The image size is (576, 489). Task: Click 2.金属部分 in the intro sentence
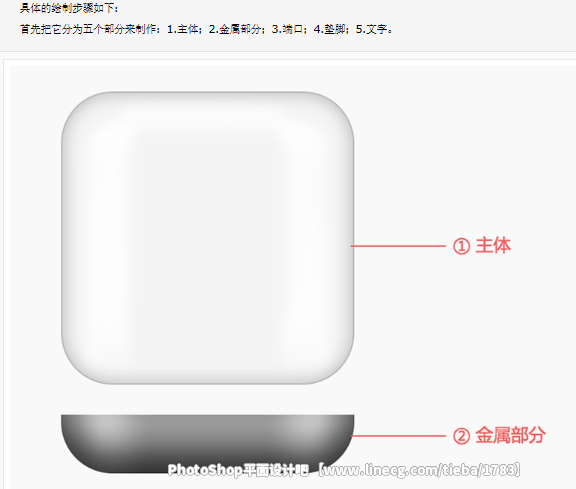(235, 29)
